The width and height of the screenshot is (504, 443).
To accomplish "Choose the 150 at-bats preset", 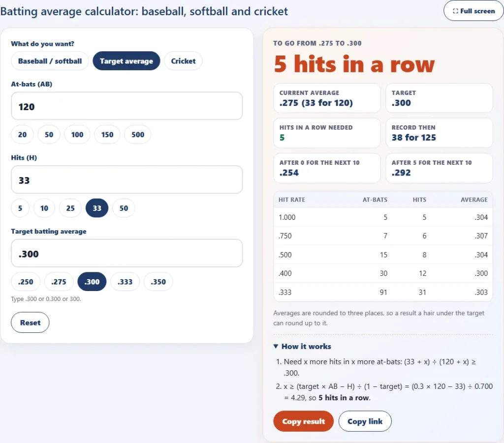I will pyautogui.click(x=107, y=135).
